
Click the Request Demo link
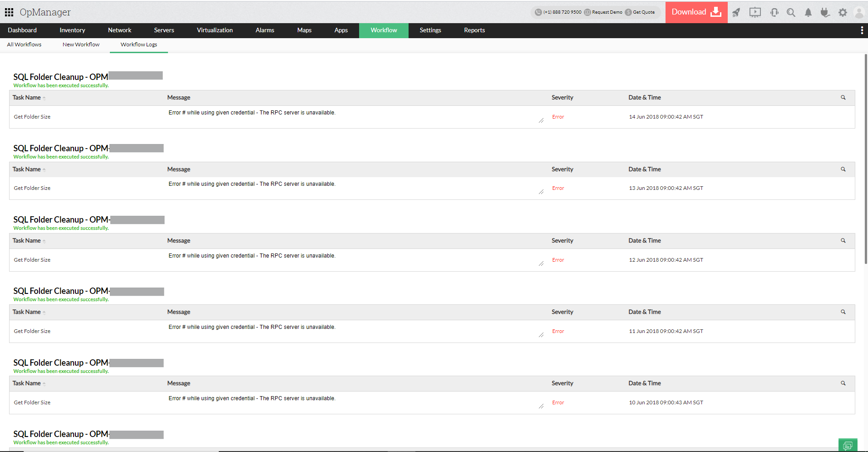coord(607,12)
